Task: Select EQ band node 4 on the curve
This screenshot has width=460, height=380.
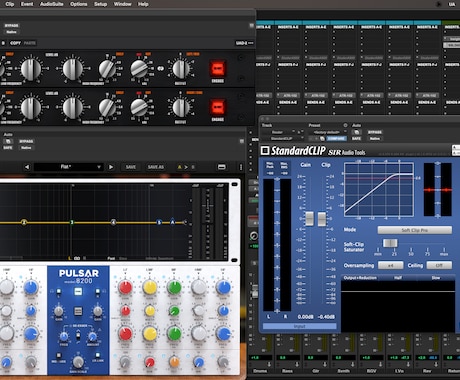Action: point(113,222)
